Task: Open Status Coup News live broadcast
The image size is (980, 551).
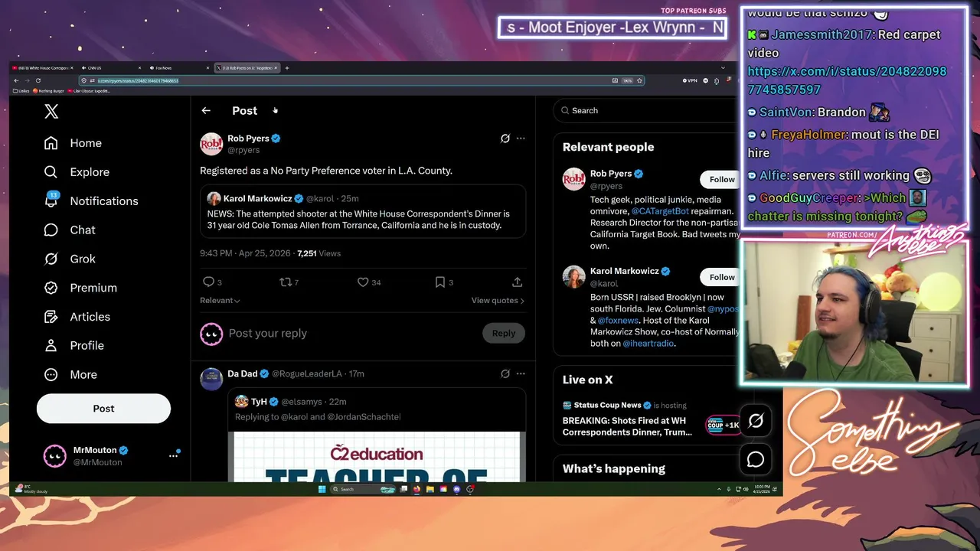Action: 647,420
